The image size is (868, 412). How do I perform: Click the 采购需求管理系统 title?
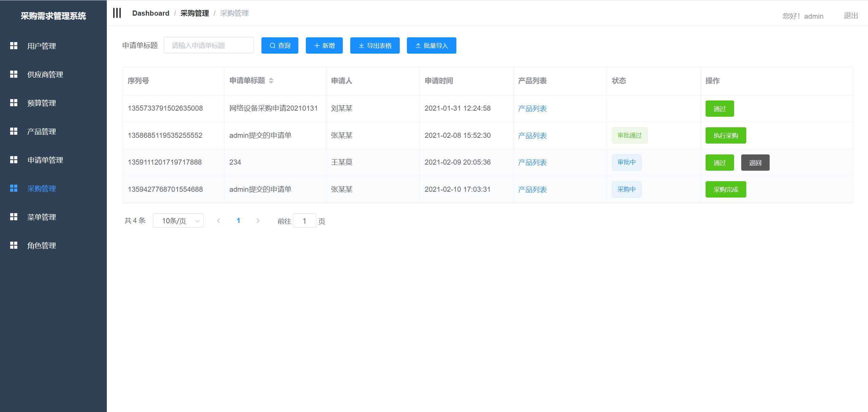(53, 16)
